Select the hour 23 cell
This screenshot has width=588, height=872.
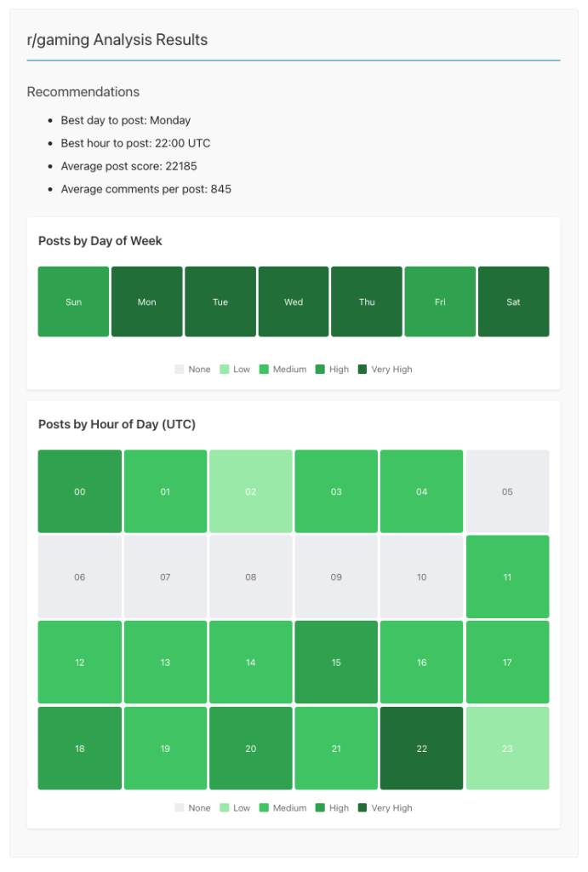coord(507,748)
